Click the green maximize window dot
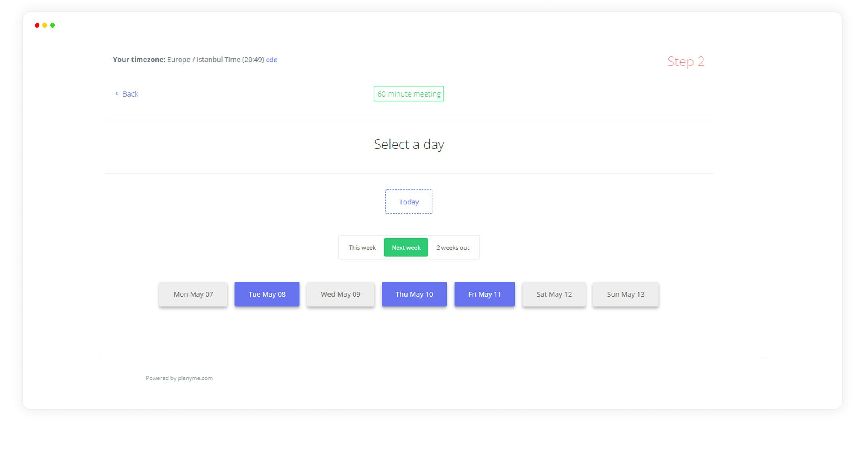 pos(52,25)
